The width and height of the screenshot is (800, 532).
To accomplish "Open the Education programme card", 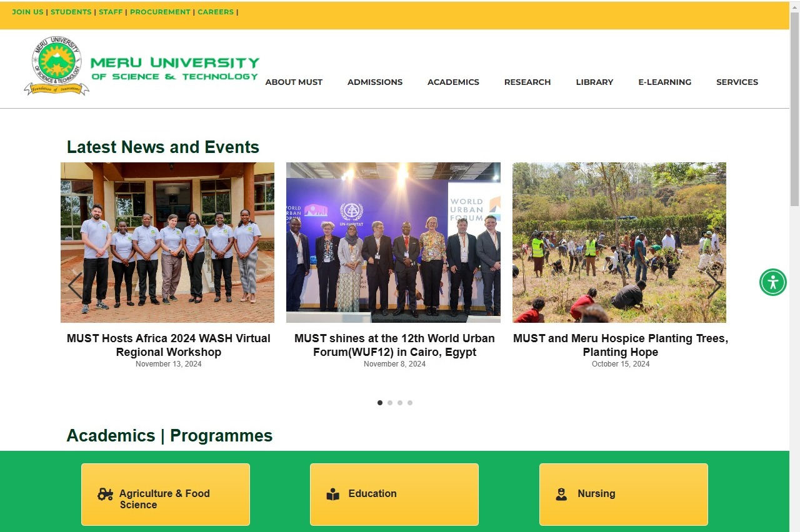I will pos(394,495).
